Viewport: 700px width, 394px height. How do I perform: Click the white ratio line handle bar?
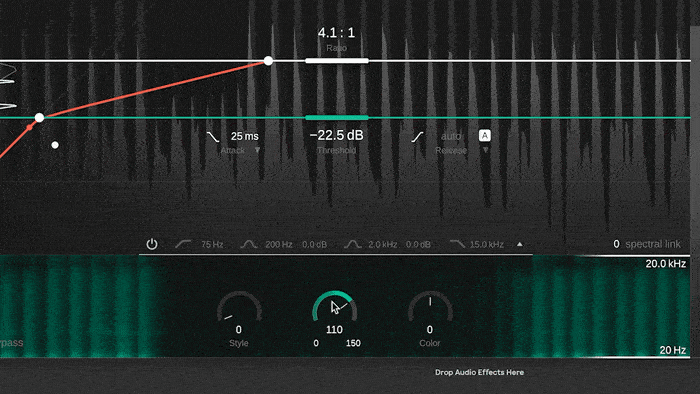[337, 61]
